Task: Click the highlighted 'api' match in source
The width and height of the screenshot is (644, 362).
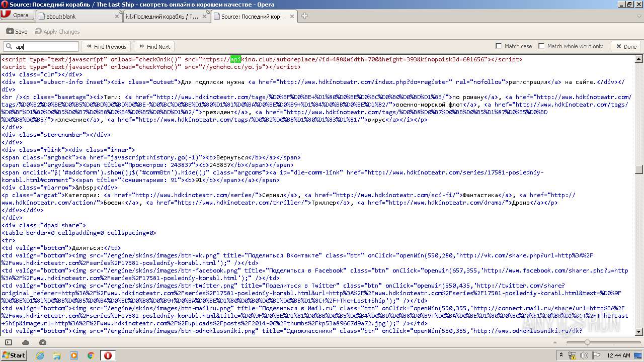Action: pyautogui.click(x=236, y=59)
